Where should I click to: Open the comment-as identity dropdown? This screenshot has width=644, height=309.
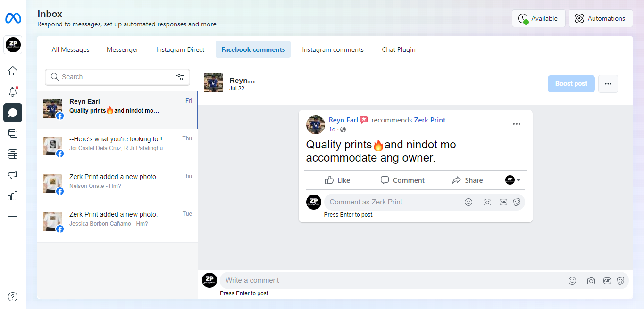[513, 180]
